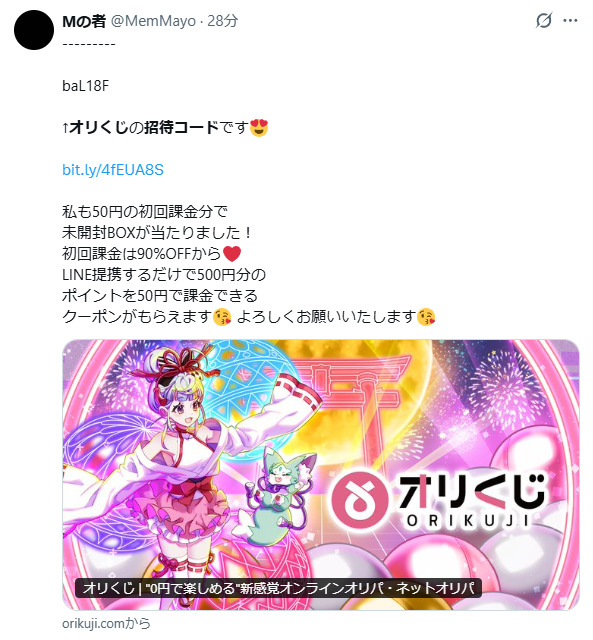Screen dimensions: 593x640
Task: Open the three-dot more options menu
Action: (570, 20)
